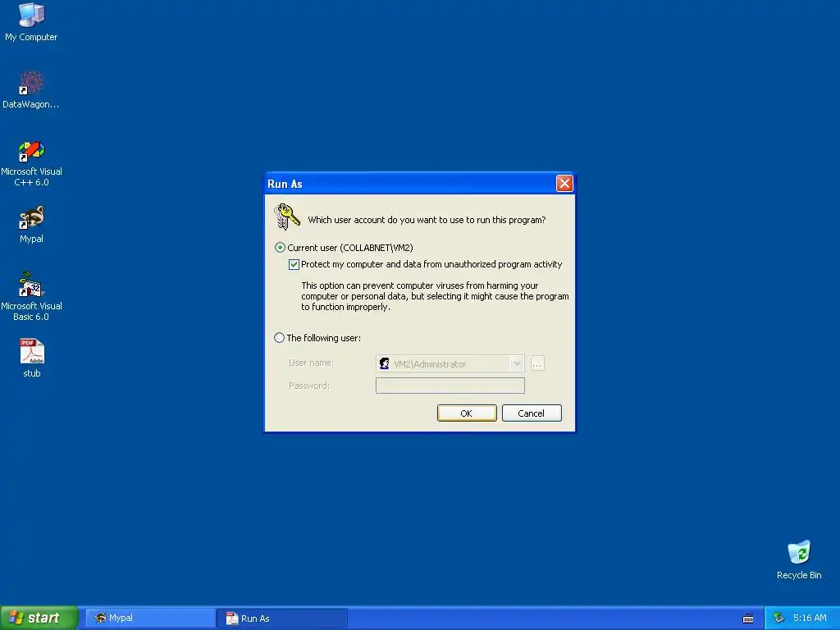The height and width of the screenshot is (630, 840).
Task: Close the Run As dialog window
Action: point(564,184)
